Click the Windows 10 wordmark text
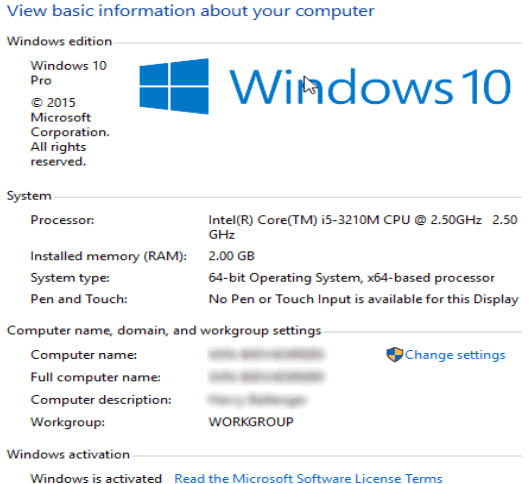This screenshot has width=532, height=484. 370,86
